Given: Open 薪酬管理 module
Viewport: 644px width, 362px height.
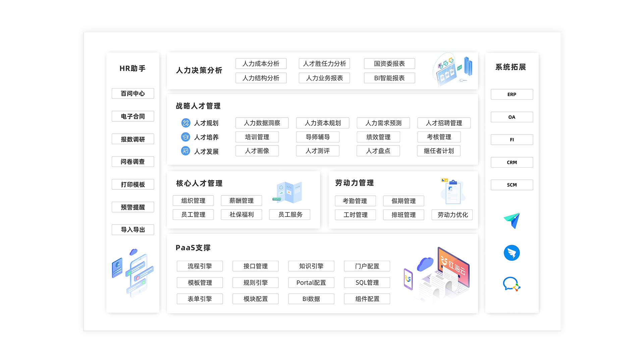Looking at the screenshot, I should (x=241, y=200).
